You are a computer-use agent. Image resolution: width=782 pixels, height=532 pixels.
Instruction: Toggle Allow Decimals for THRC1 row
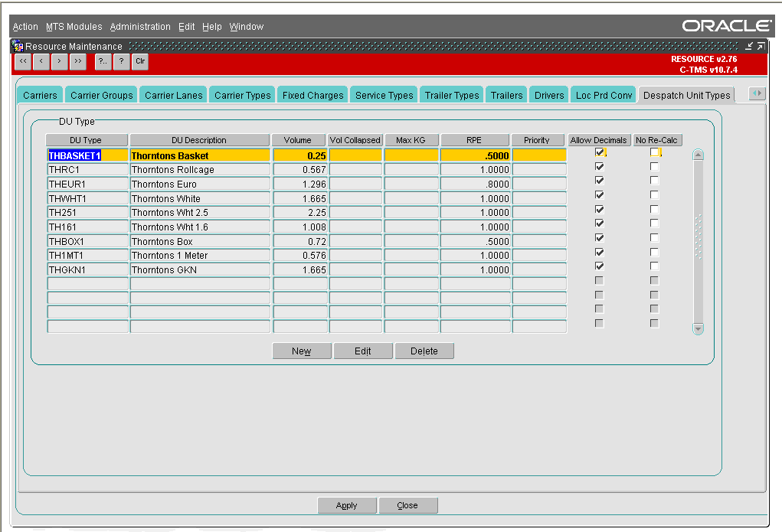(600, 167)
